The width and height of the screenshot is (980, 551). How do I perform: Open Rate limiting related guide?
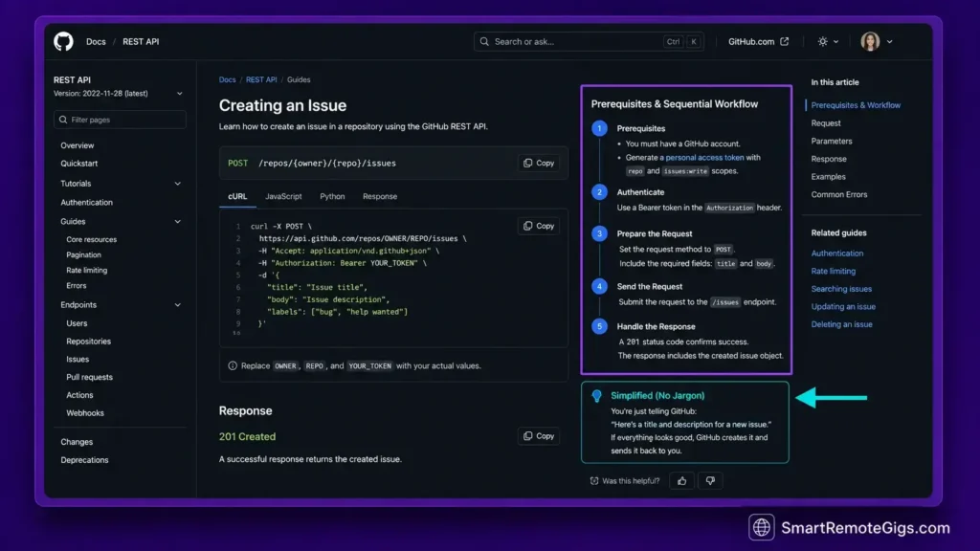tap(834, 271)
